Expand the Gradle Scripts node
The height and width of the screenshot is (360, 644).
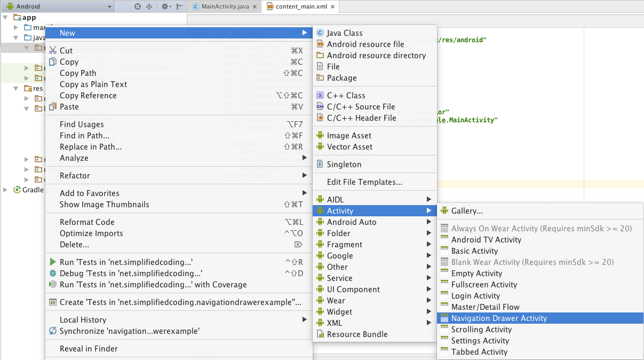coord(6,190)
